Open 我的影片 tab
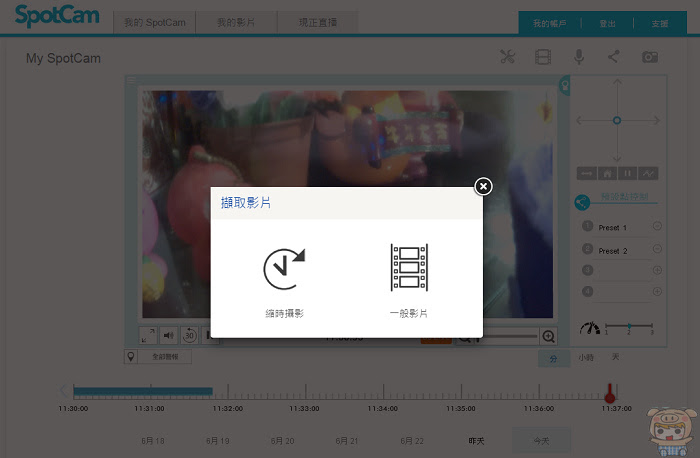The height and width of the screenshot is (458, 700). [236, 22]
